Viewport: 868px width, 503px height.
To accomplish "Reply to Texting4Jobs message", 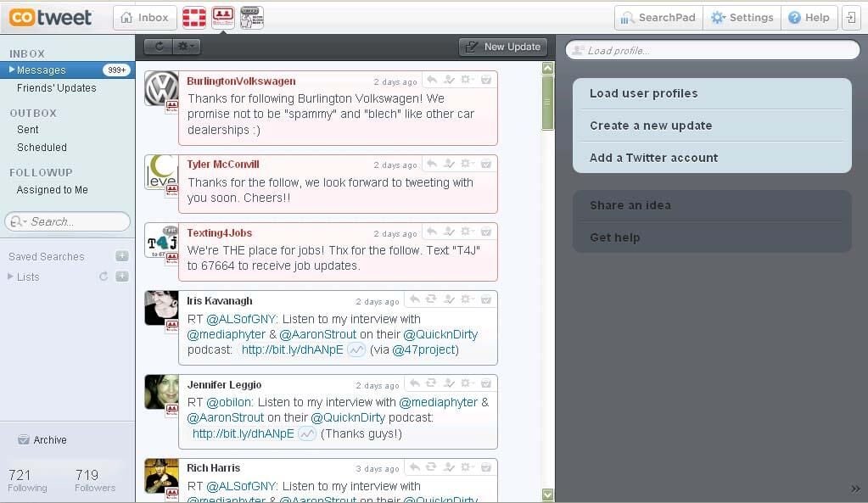I will [432, 232].
